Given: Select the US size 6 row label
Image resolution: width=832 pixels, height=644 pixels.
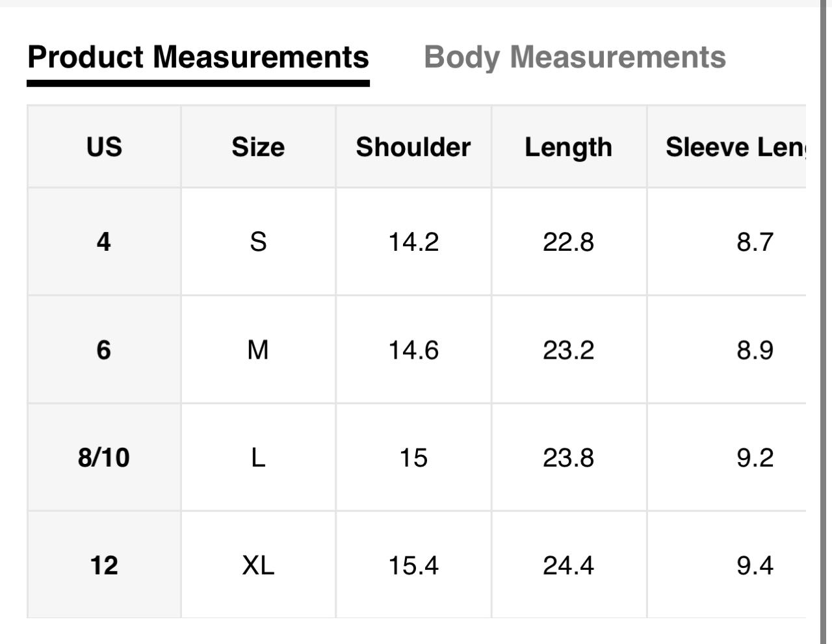Looking at the screenshot, I should (x=104, y=350).
